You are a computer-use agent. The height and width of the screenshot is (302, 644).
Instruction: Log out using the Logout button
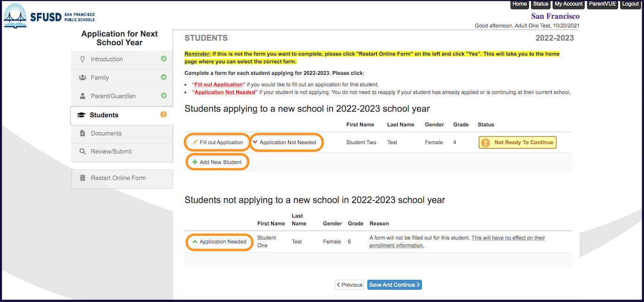click(630, 4)
